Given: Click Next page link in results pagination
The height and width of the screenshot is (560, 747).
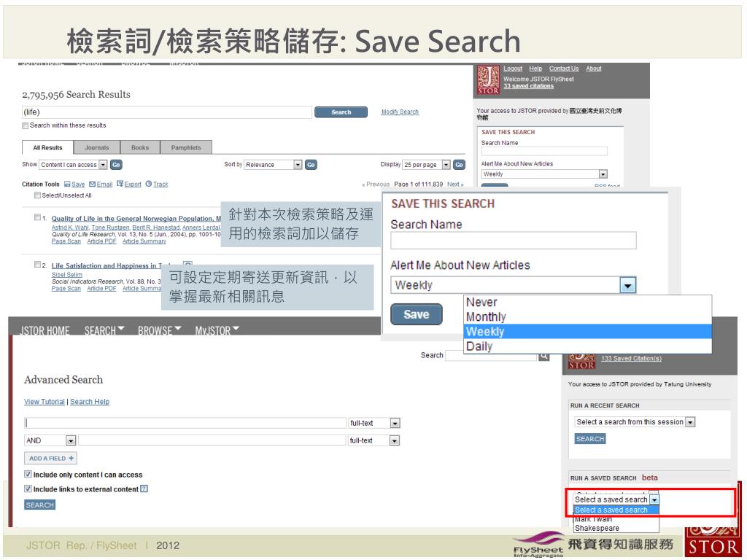Looking at the screenshot, I should pos(455,184).
